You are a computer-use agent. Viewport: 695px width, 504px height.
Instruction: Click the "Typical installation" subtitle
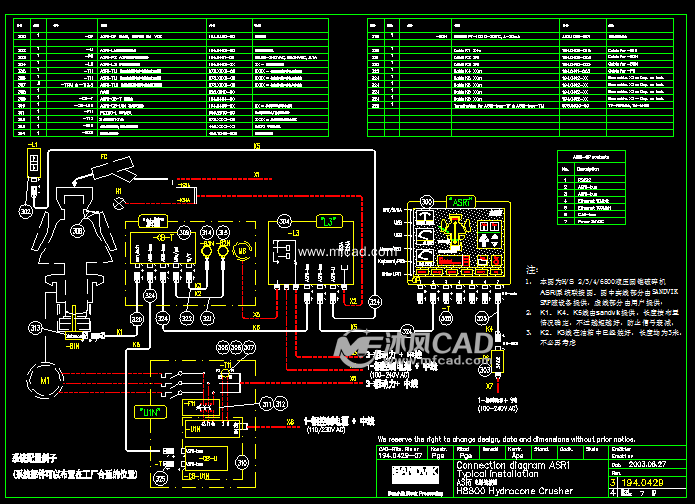497,474
